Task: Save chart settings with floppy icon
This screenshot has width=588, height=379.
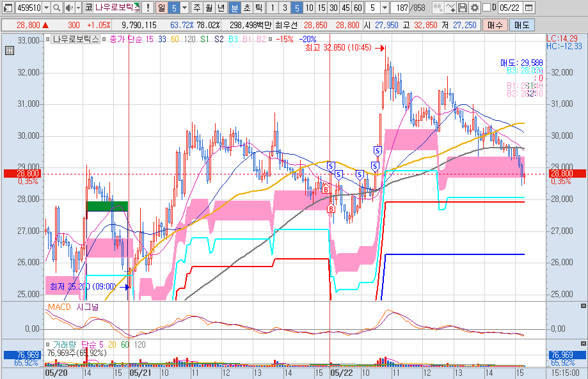Action: tap(463, 8)
